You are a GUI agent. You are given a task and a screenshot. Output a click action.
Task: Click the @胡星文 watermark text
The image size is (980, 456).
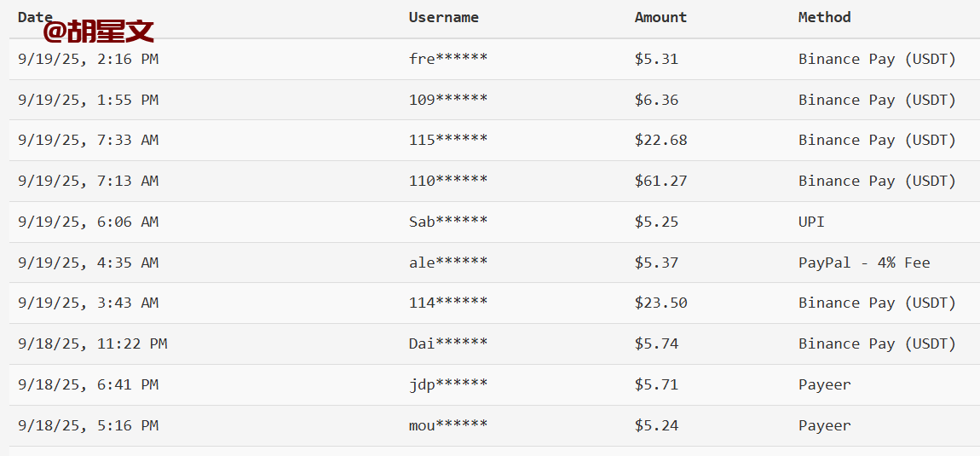(x=99, y=32)
